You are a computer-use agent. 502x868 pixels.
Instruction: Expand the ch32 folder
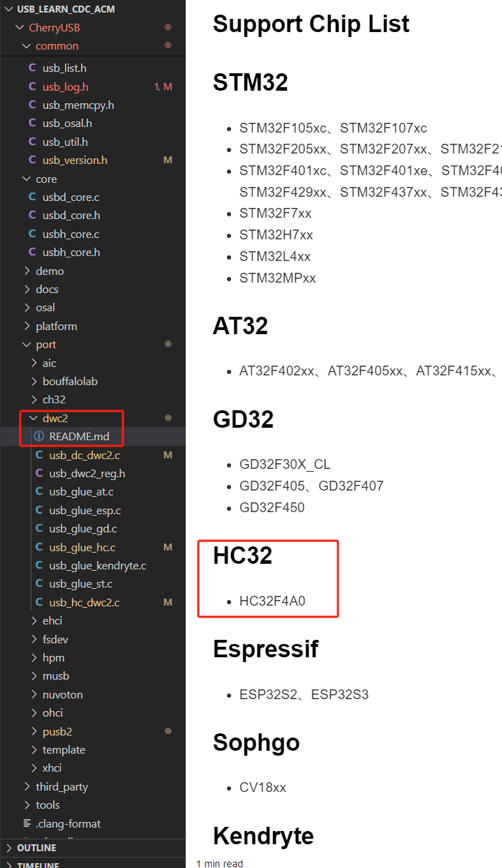[x=34, y=400]
